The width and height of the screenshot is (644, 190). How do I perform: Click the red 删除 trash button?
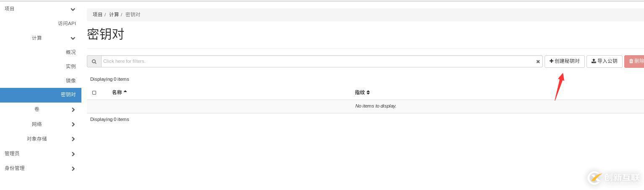635,61
